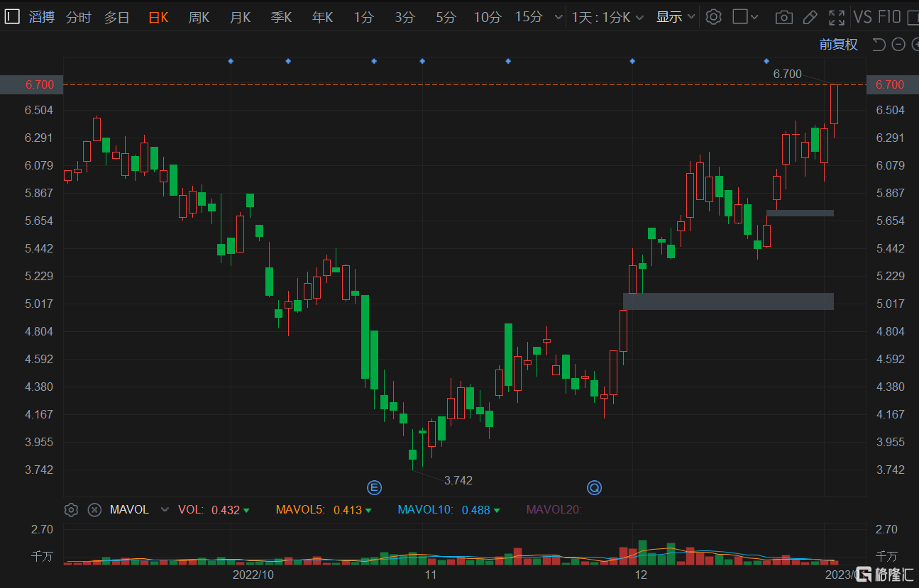Switch to the 分时 intraday tab
This screenshot has height=588, width=919.
click(79, 18)
